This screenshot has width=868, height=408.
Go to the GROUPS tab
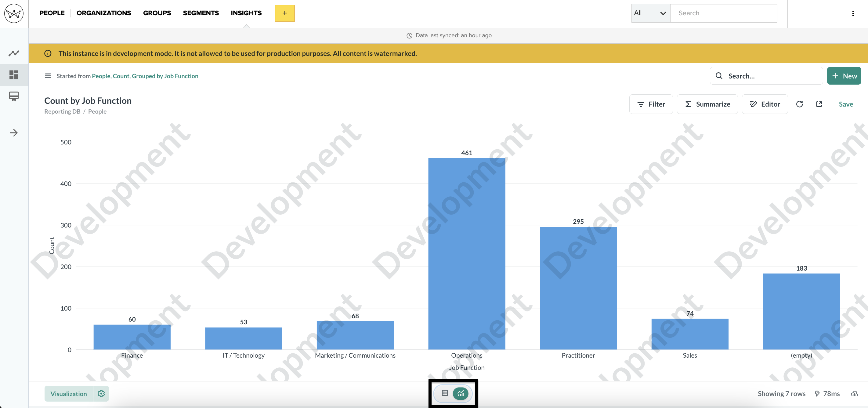pyautogui.click(x=157, y=13)
